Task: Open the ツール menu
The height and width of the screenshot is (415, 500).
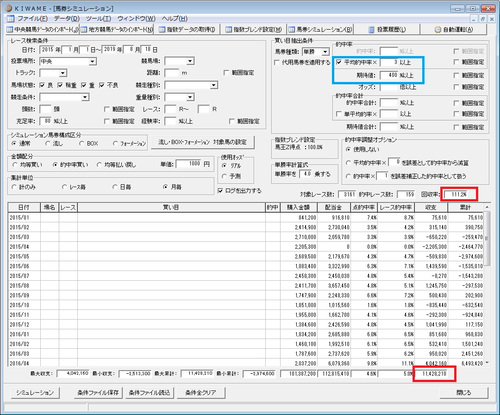Action: [x=98, y=18]
